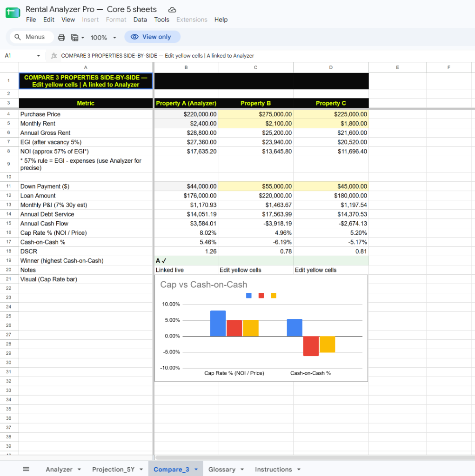Click the Cap vs Cash-on-Cash chart title

click(x=204, y=284)
